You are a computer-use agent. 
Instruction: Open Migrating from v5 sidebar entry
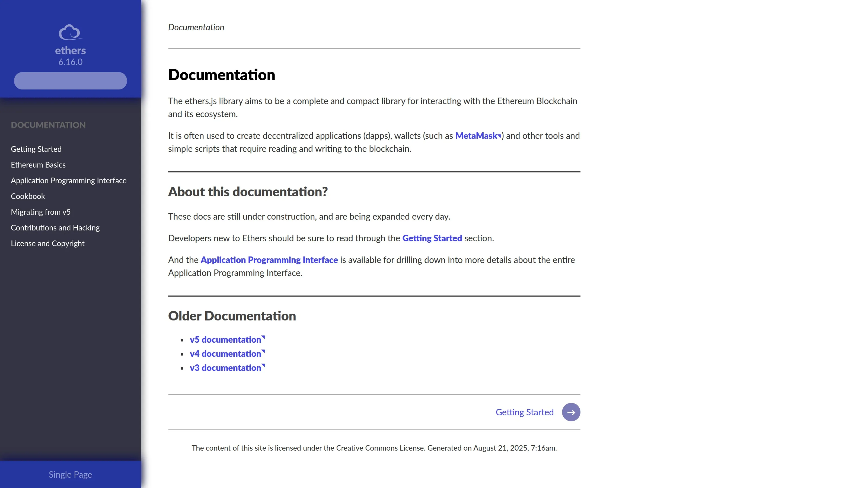[x=40, y=212]
